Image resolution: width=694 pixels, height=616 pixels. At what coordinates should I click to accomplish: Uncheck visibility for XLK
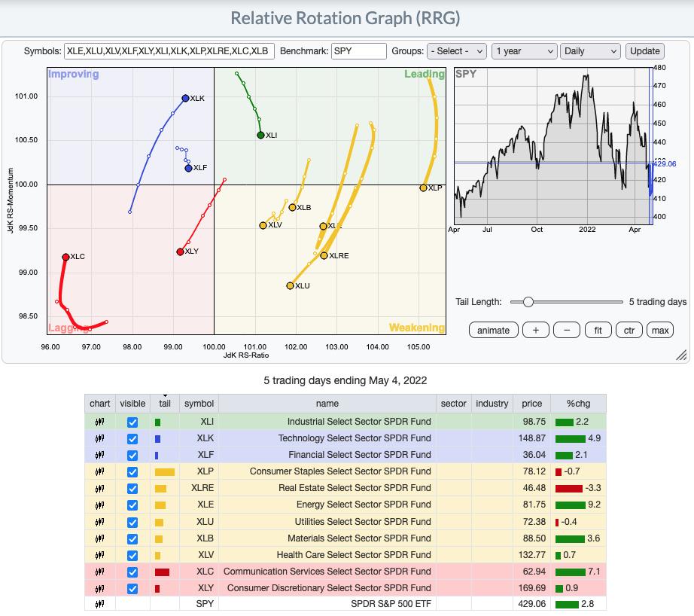click(132, 439)
